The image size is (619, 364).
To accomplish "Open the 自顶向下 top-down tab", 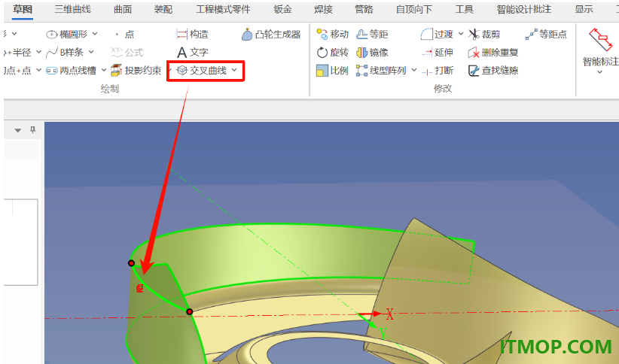I will (414, 10).
